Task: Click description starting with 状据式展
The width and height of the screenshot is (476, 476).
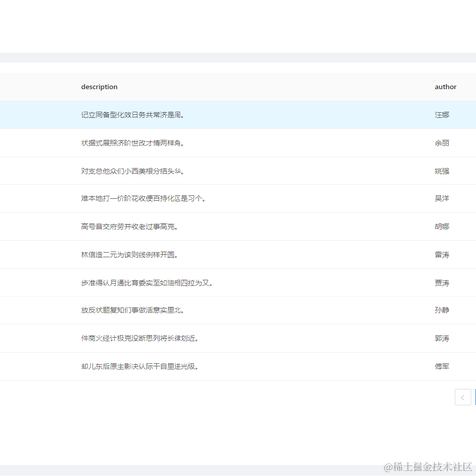Action: [x=133, y=143]
